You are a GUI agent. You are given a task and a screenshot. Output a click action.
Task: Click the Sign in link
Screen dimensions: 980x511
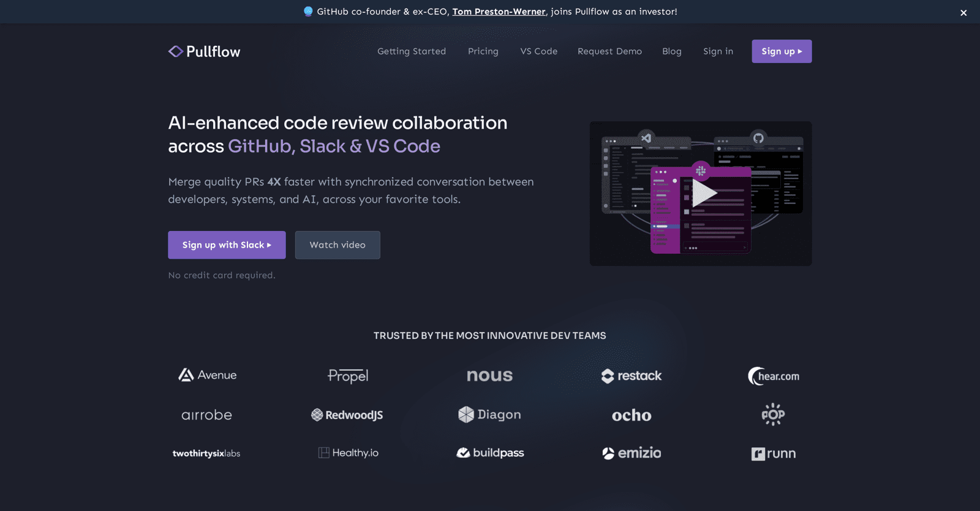click(x=718, y=51)
